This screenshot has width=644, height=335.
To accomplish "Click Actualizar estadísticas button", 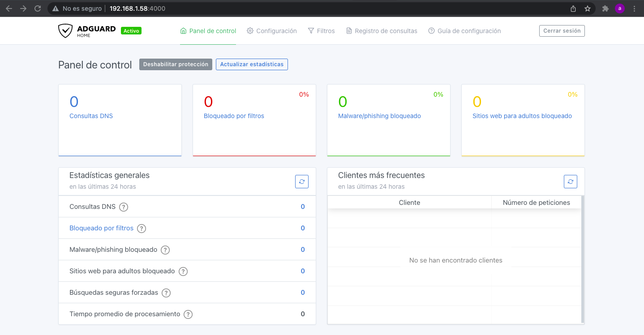I will 252,64.
